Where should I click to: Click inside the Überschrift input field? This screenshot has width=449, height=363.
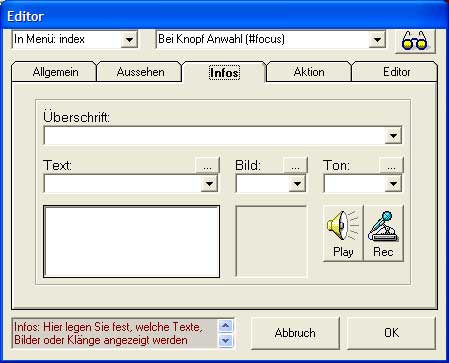point(214,135)
